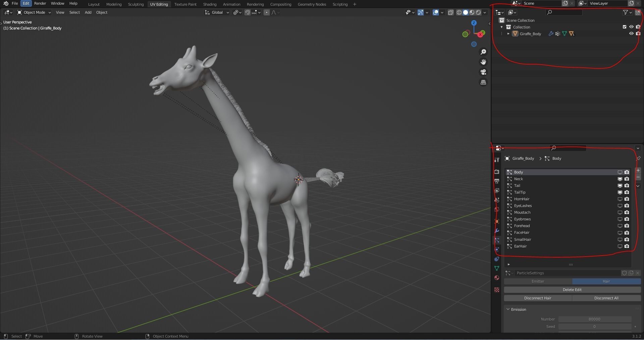Click the blue Z axis gizmo
Screen dimensions: 644x340
[474, 23]
